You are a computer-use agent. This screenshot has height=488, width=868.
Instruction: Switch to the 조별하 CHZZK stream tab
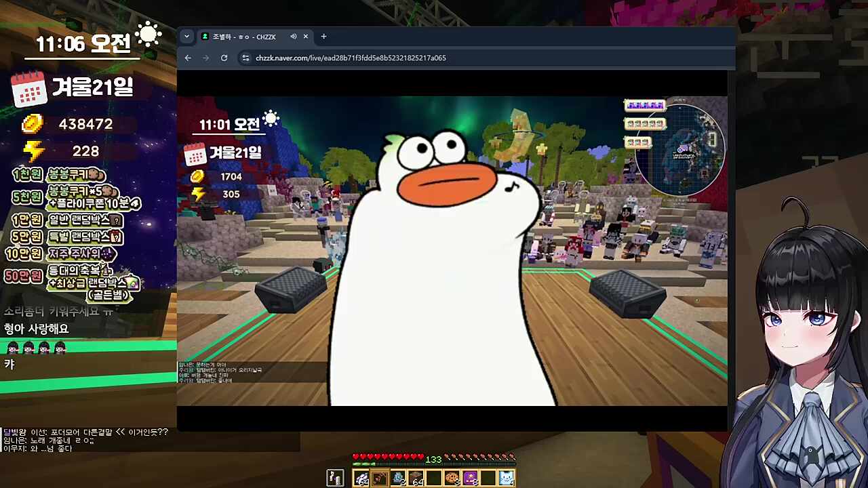[244, 37]
